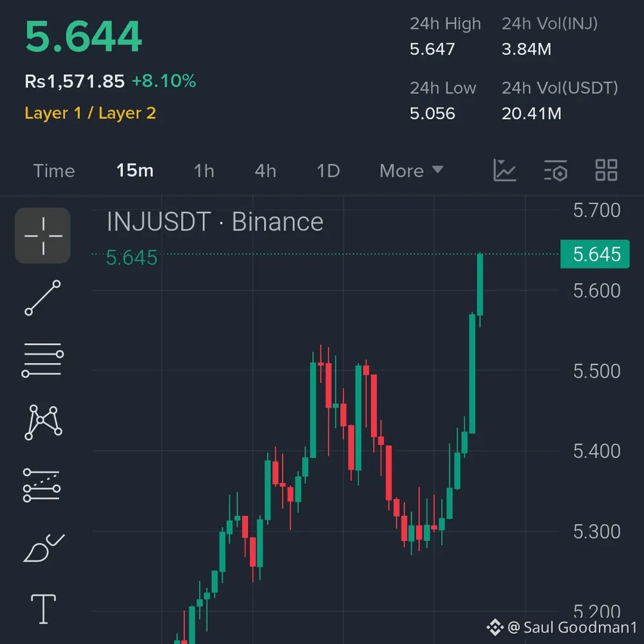This screenshot has height=644, width=644.
Task: Open the grid layout icon
Action: 606,170
